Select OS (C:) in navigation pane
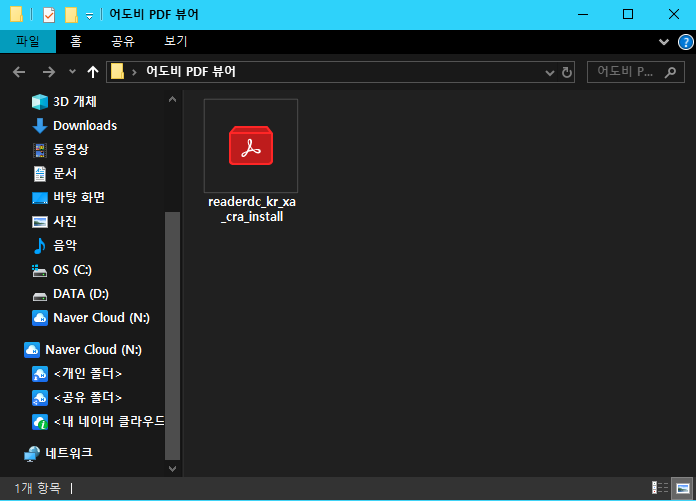The image size is (696, 501). pos(72,270)
